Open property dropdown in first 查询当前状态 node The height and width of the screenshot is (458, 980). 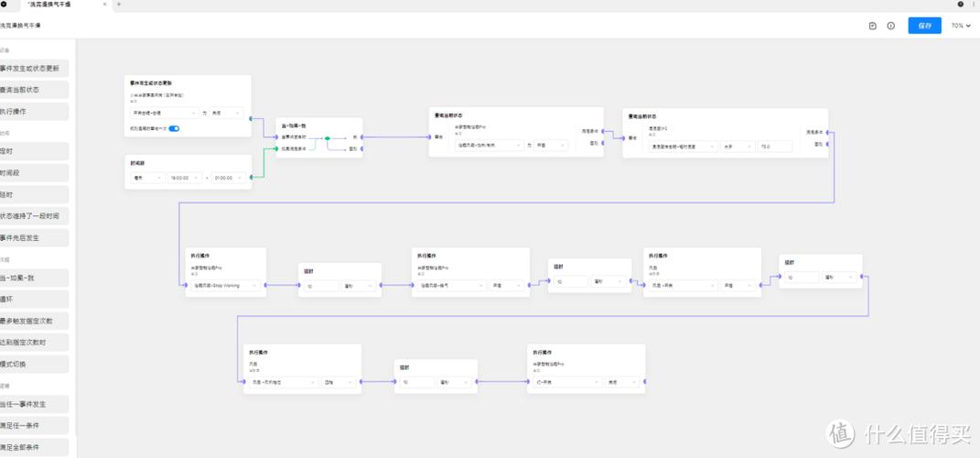pyautogui.click(x=490, y=145)
